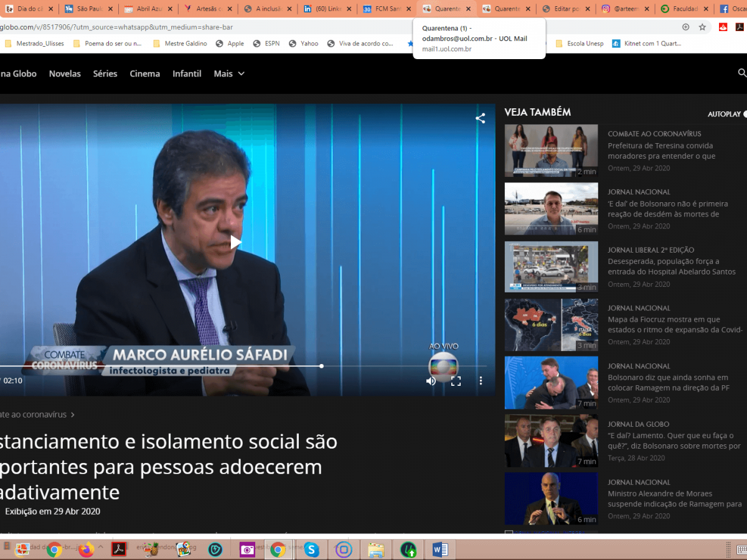This screenshot has width=747, height=560.
Task: Open the ESPN bookmark
Action: click(x=266, y=44)
